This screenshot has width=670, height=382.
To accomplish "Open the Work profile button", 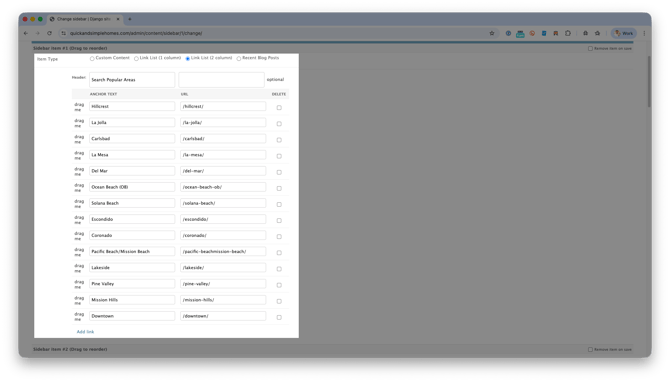I will 624,33.
